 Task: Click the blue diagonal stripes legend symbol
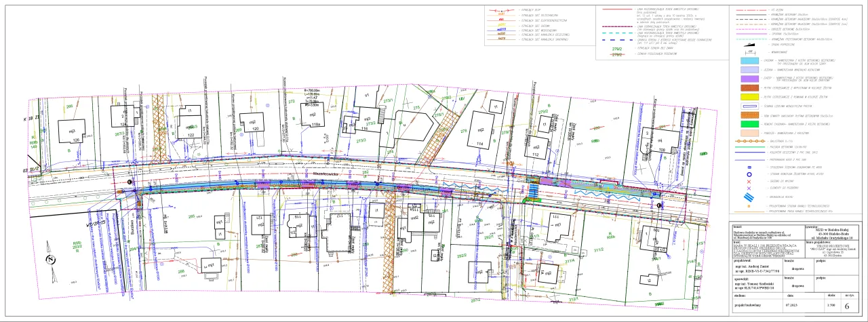749,197
